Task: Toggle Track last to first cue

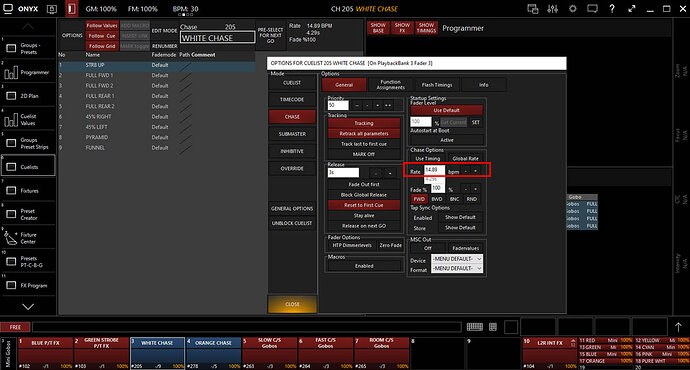Action: click(364, 144)
